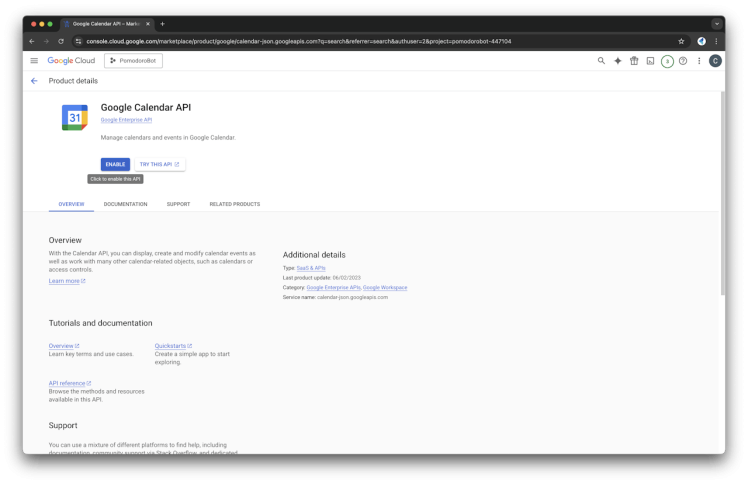Reload the page with the refresh icon
Screen dimensions: 748x484
pyautogui.click(x=61, y=41)
